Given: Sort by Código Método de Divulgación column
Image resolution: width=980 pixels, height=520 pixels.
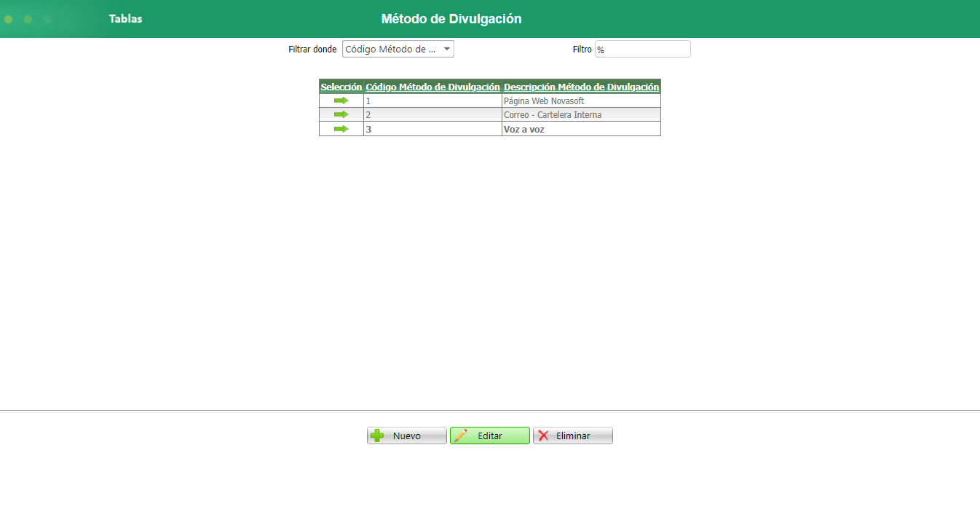Looking at the screenshot, I should 432,87.
